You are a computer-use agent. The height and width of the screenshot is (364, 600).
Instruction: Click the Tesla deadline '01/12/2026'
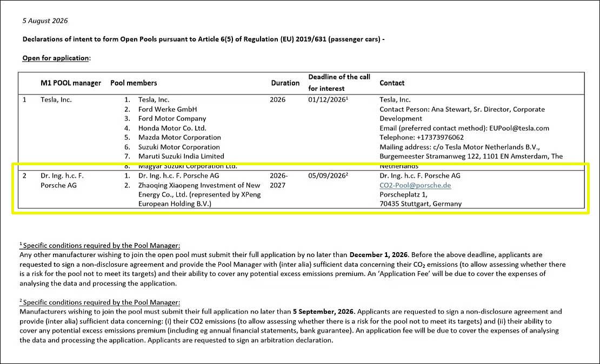click(x=327, y=100)
